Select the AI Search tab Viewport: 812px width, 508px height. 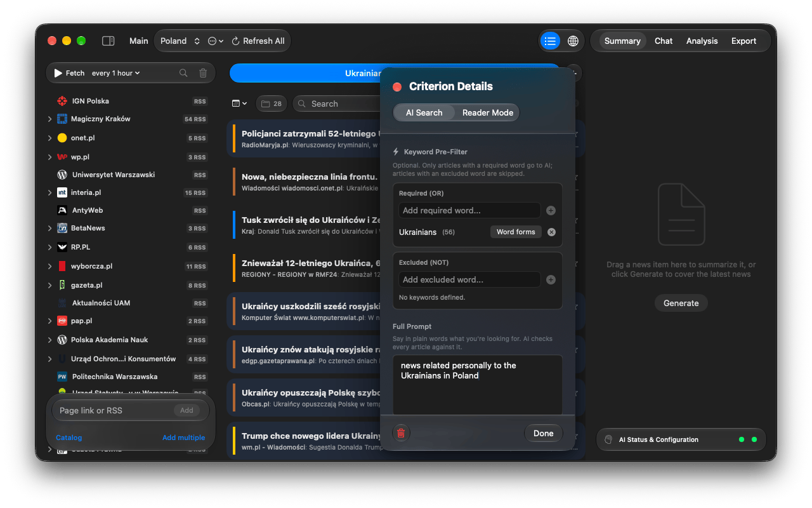click(x=424, y=112)
